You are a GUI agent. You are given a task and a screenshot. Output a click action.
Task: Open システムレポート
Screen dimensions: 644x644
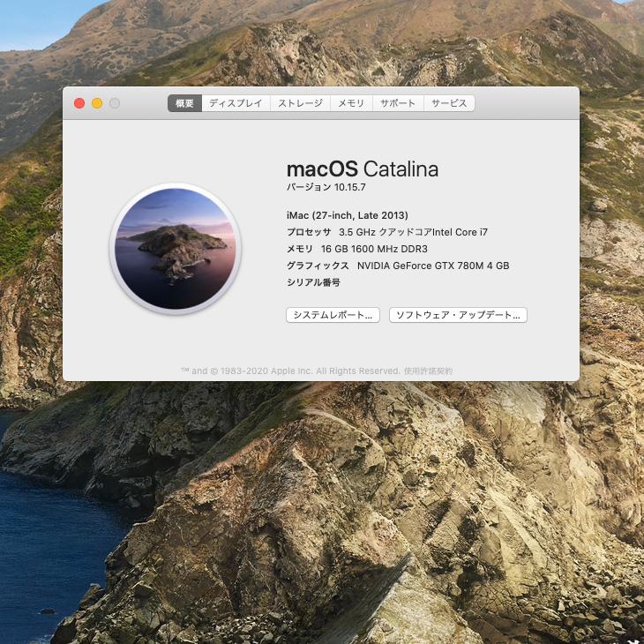[333, 315]
